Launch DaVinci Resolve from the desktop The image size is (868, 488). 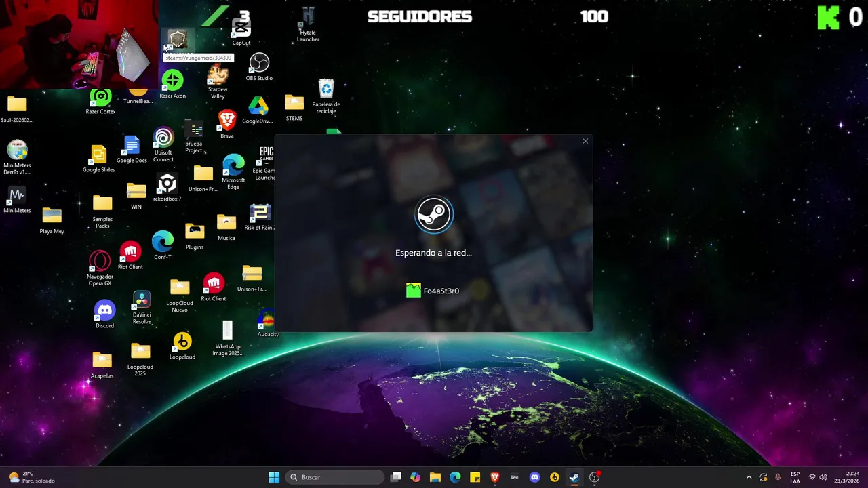tap(142, 308)
